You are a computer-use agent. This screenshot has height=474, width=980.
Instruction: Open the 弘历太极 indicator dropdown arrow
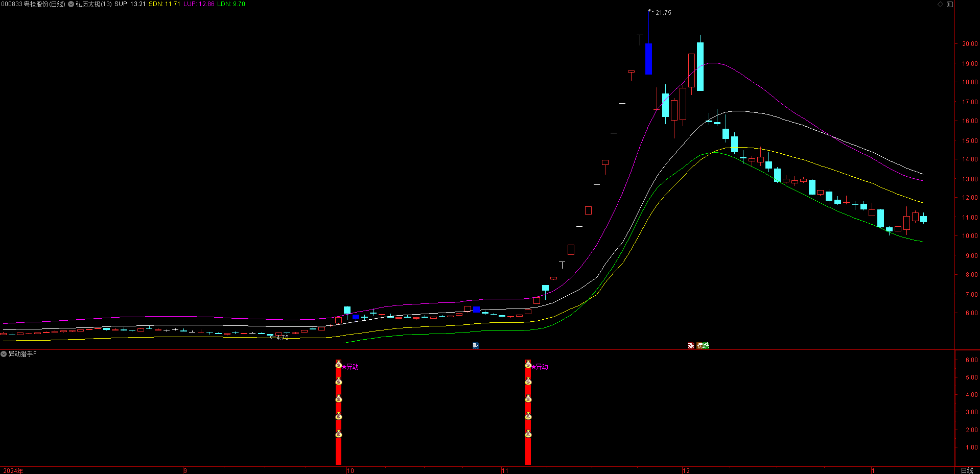click(x=71, y=4)
